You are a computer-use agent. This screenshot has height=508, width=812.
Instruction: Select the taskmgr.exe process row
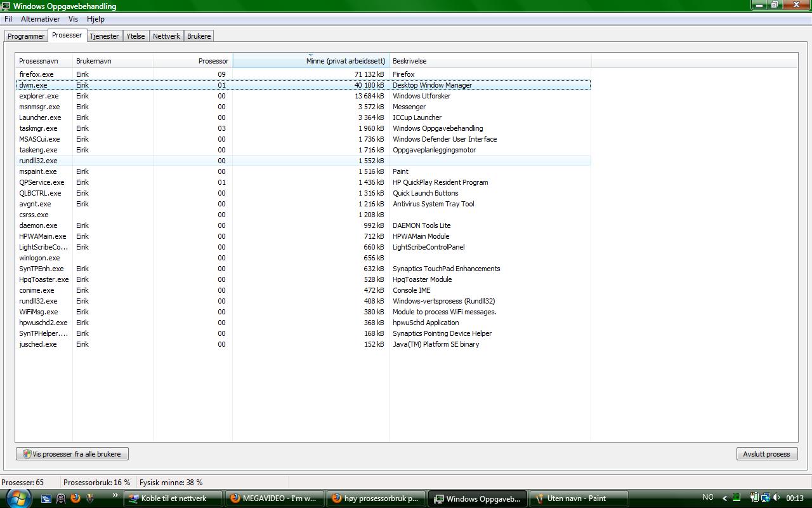303,128
